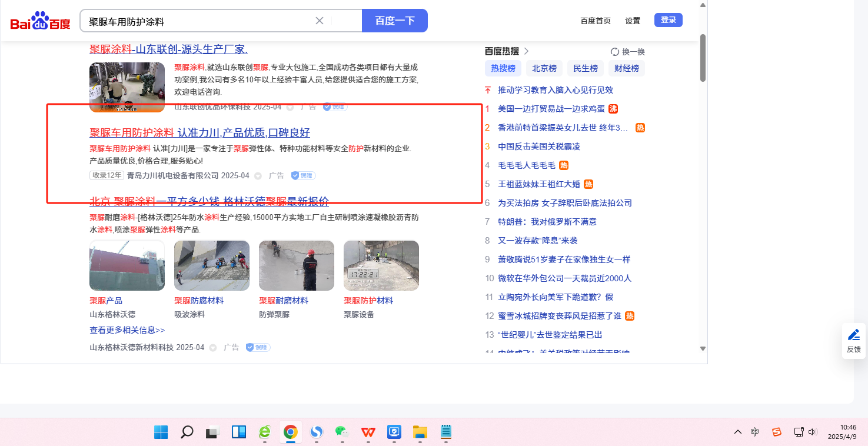Expand the dropdown arrow beside 青岛力川机电设备有限公司 2025-04
868x446 pixels.
[x=258, y=176]
